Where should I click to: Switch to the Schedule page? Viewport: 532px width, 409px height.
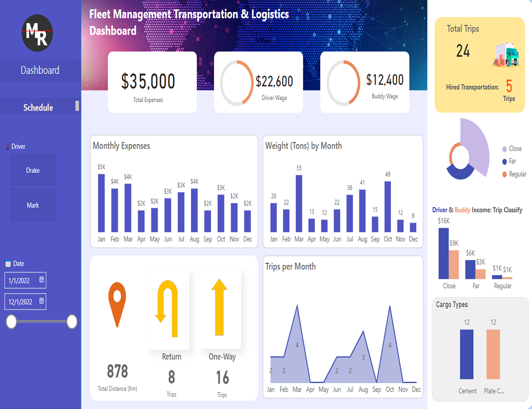click(x=38, y=107)
